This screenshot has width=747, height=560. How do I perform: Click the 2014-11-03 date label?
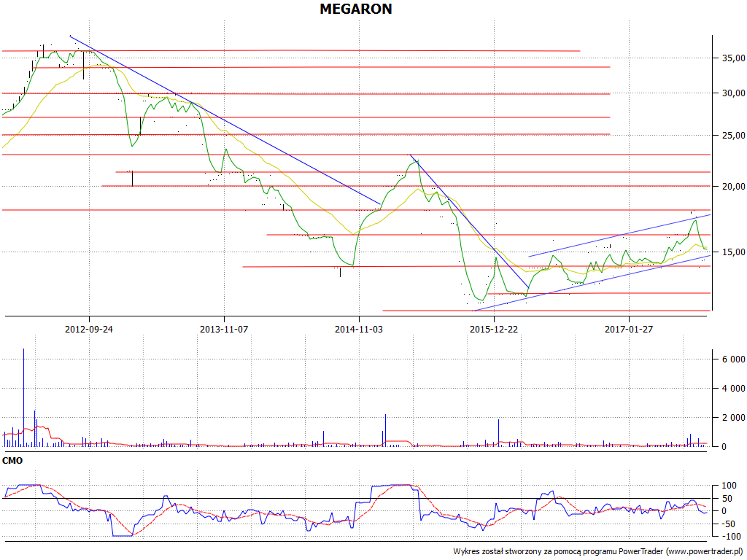coord(359,329)
